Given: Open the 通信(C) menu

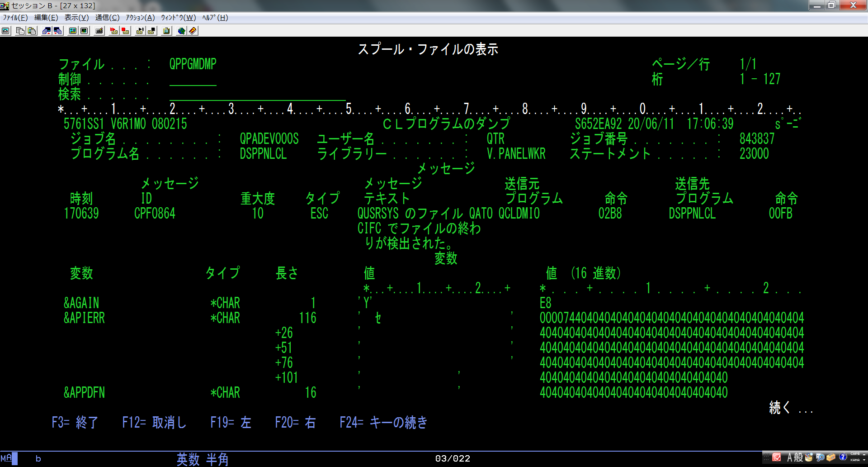Looking at the screenshot, I should coord(107,18).
